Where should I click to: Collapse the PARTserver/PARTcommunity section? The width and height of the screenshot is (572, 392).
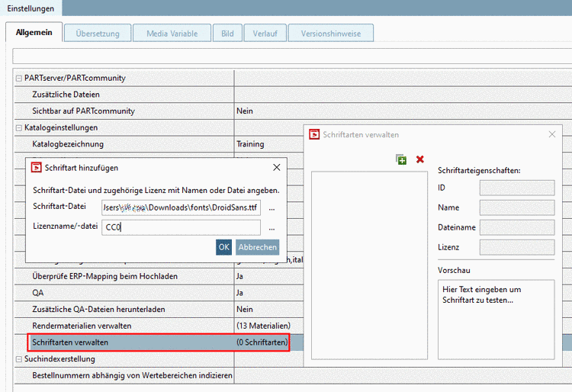pos(19,78)
